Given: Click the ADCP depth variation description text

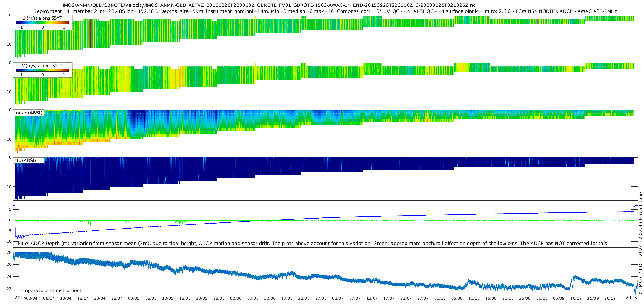Looking at the screenshot, I should (313, 244).
